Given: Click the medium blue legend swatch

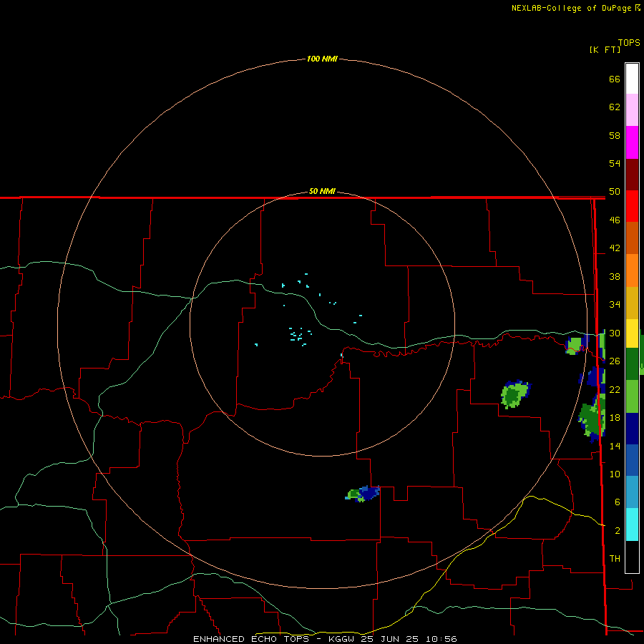Looking at the screenshot, I should click(x=632, y=460).
